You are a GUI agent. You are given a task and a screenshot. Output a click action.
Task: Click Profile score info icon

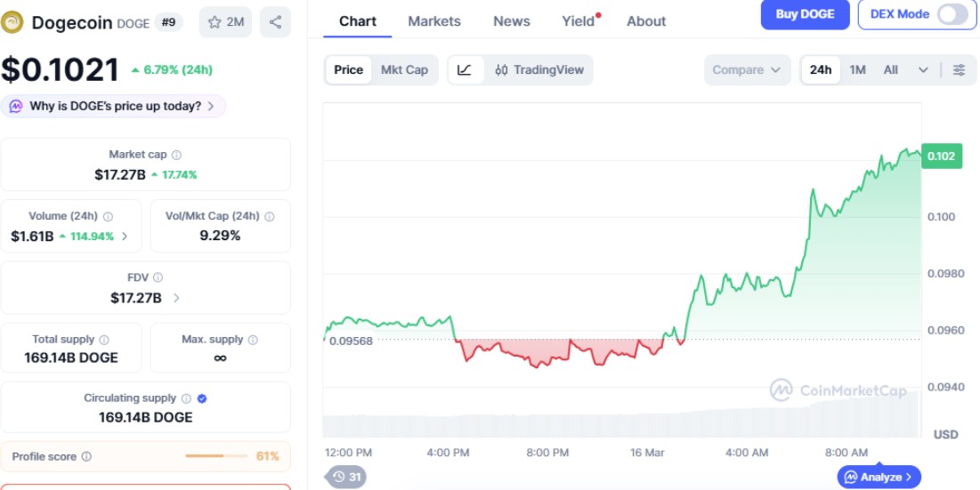click(x=87, y=456)
